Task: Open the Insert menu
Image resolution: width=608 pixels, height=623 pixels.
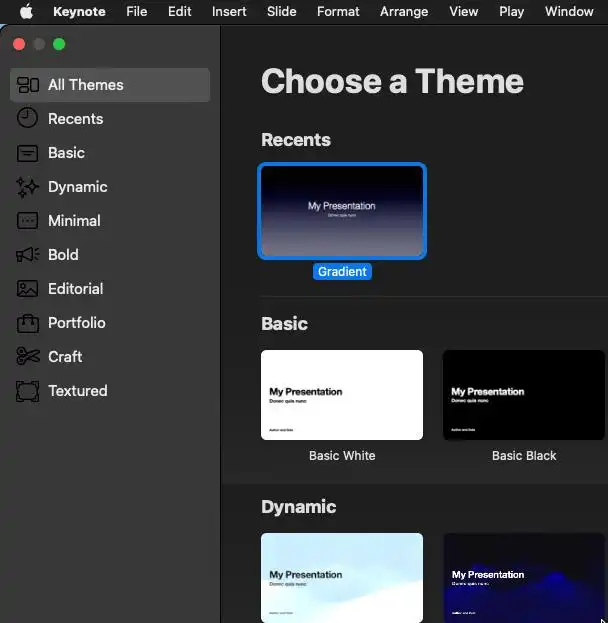Action: (x=229, y=12)
